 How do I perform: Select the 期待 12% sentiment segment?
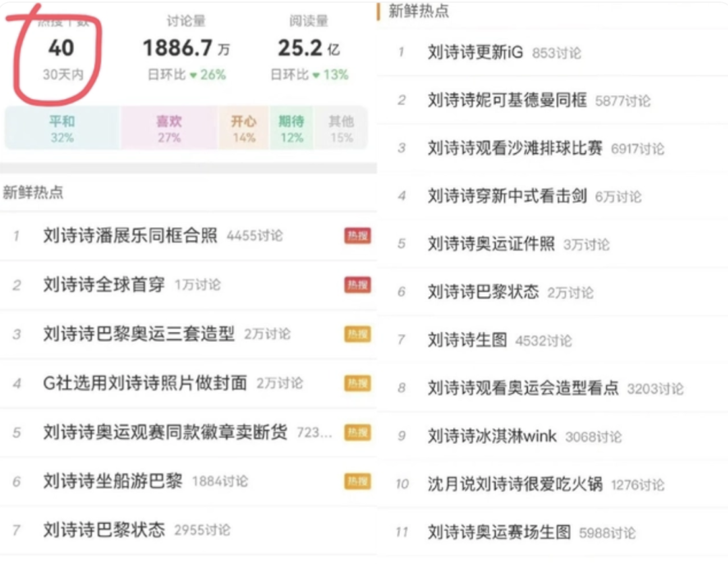tap(291, 129)
